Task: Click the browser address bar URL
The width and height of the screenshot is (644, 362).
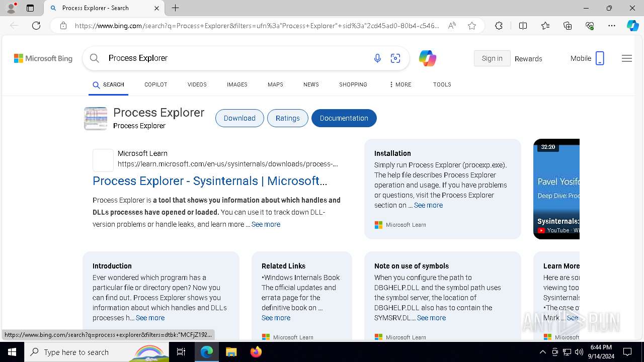Action: coord(257,26)
